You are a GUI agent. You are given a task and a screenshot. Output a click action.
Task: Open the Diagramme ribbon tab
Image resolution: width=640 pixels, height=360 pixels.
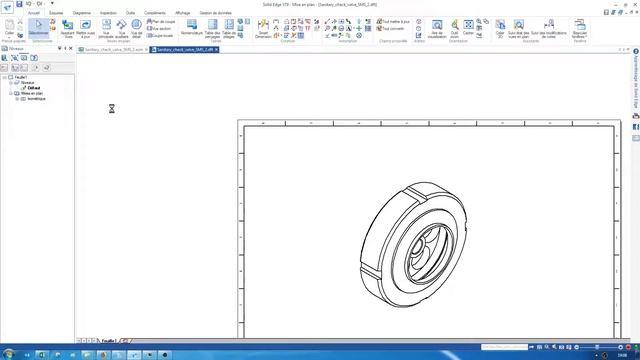82,13
